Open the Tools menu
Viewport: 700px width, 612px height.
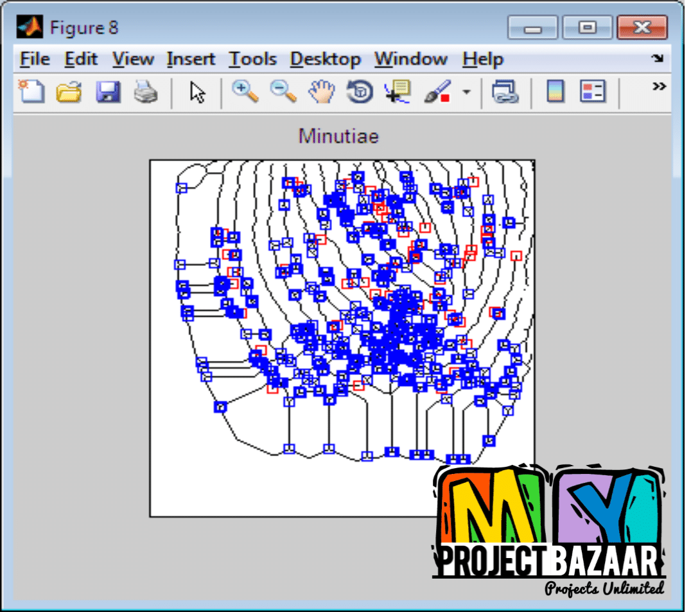(x=253, y=59)
